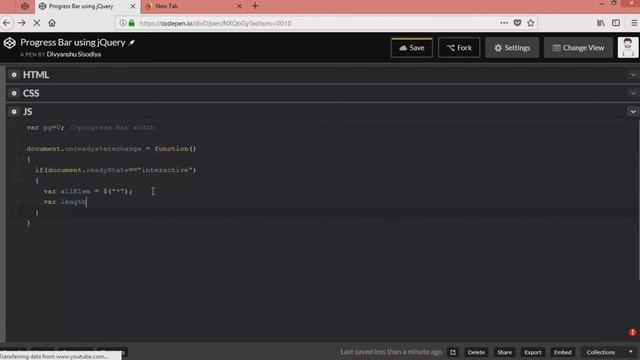Click the code line var length
This screenshot has width=640, height=360.
(65, 202)
